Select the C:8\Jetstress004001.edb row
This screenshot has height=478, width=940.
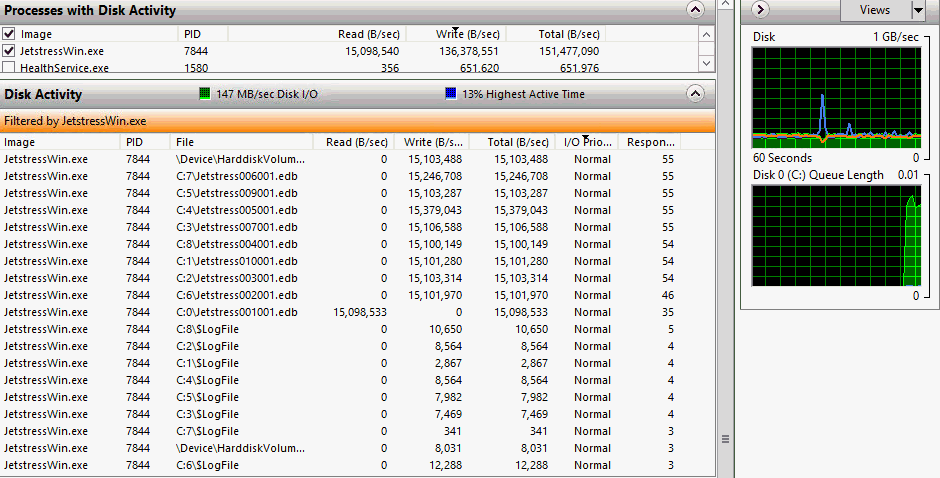358,244
